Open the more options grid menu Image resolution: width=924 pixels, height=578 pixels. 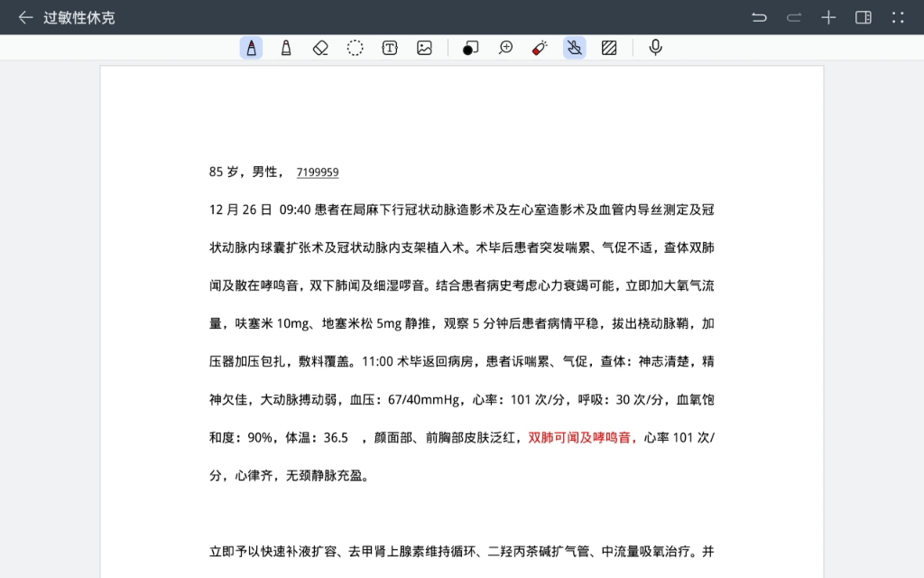click(897, 17)
